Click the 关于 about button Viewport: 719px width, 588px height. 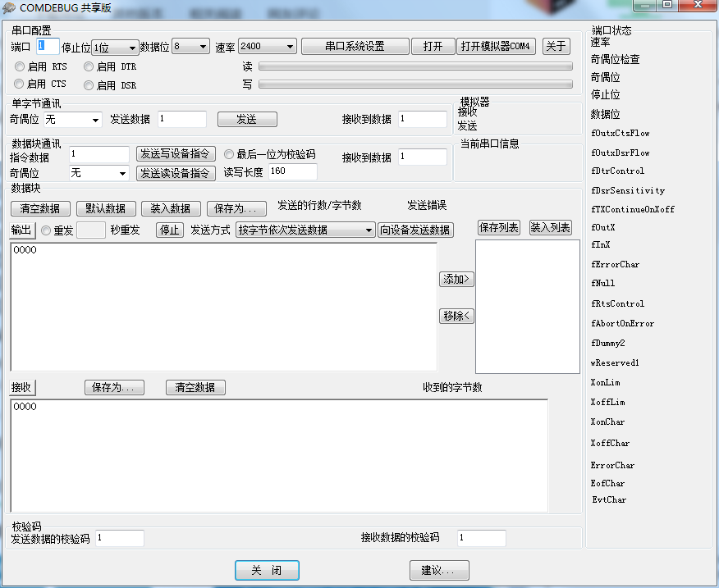[x=556, y=47]
